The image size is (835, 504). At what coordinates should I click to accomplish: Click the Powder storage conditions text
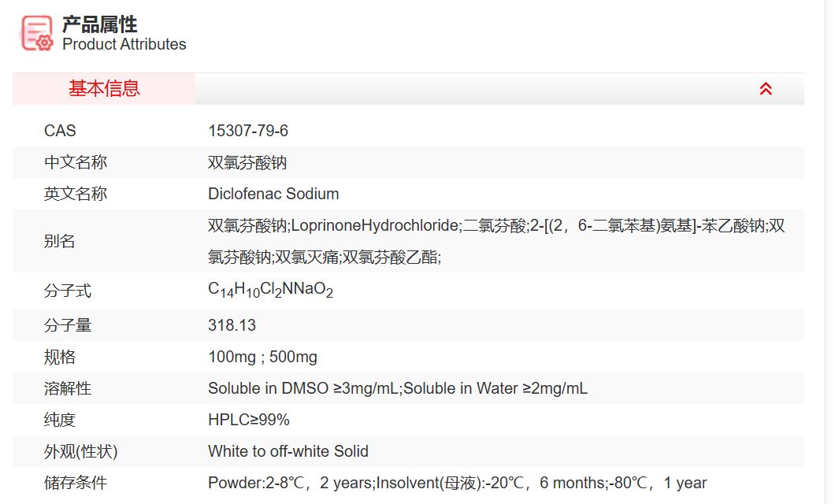[457, 483]
